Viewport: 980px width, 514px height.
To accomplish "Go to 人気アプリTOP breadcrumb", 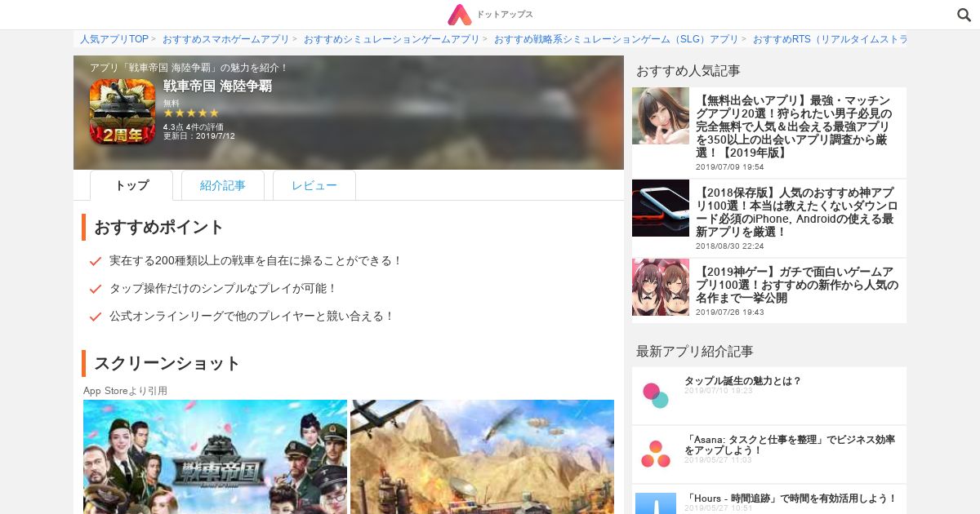I will [114, 39].
